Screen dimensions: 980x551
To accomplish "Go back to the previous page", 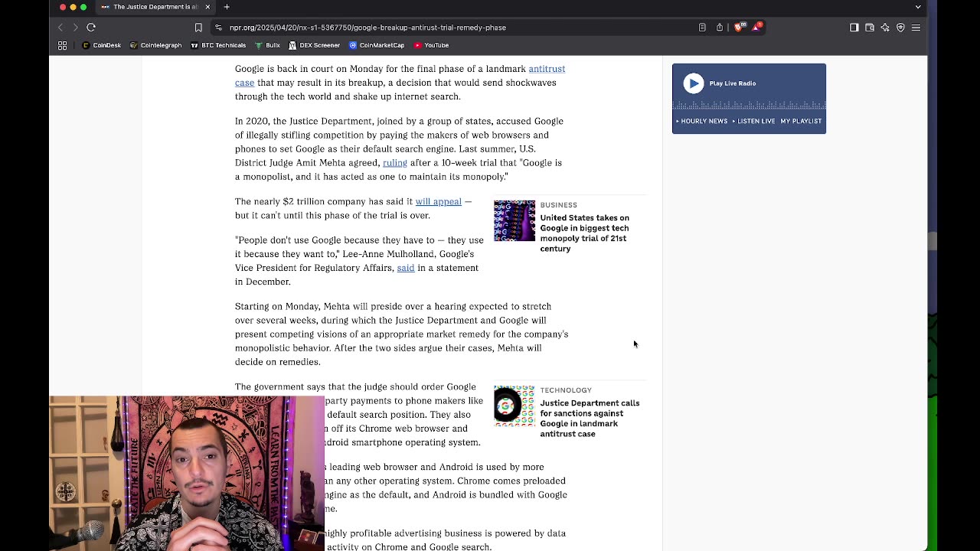I will pos(60,28).
